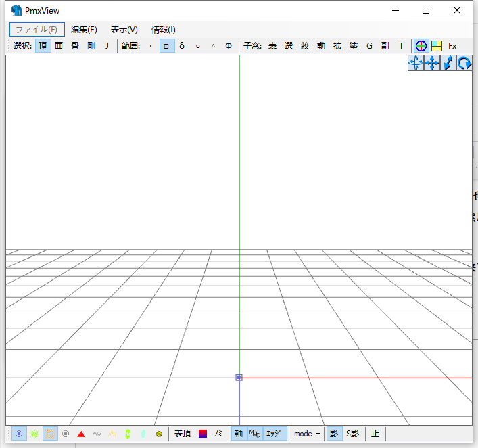The width and height of the screenshot is (478, 448).
Task: Click the four-way pan arrows icon
Action: point(432,64)
